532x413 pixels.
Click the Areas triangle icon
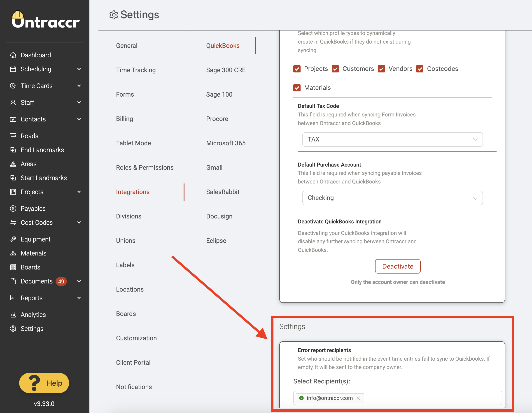tap(13, 164)
